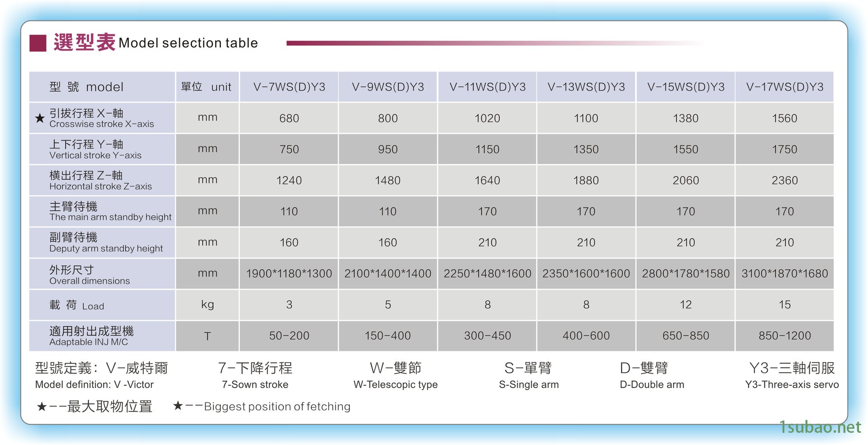
Task: Select the V-9WS(D)Y3 column header
Action: [x=388, y=87]
